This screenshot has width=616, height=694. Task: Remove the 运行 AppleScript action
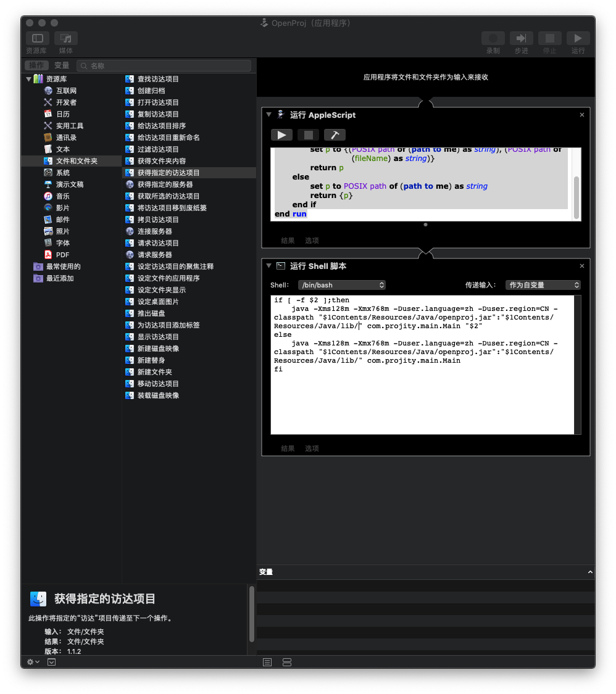[582, 115]
